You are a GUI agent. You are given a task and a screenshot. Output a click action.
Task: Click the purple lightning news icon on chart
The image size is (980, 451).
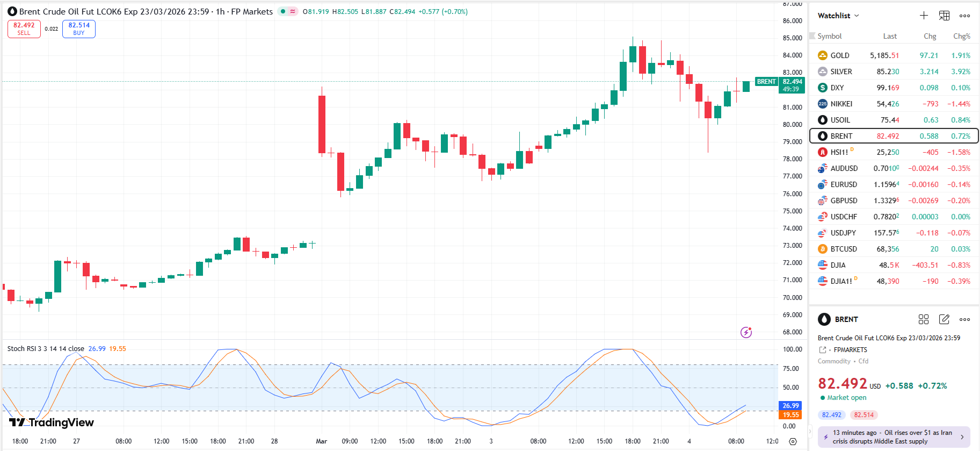click(x=746, y=332)
